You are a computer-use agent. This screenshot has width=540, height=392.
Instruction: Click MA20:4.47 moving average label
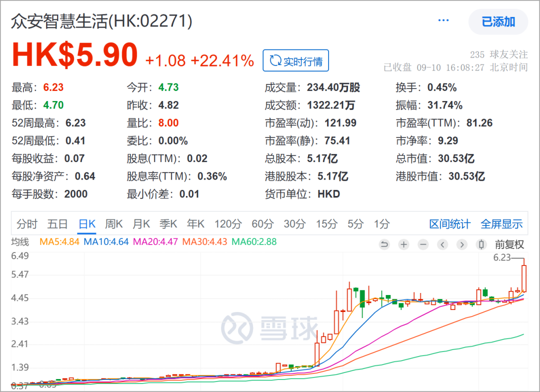[x=155, y=242]
